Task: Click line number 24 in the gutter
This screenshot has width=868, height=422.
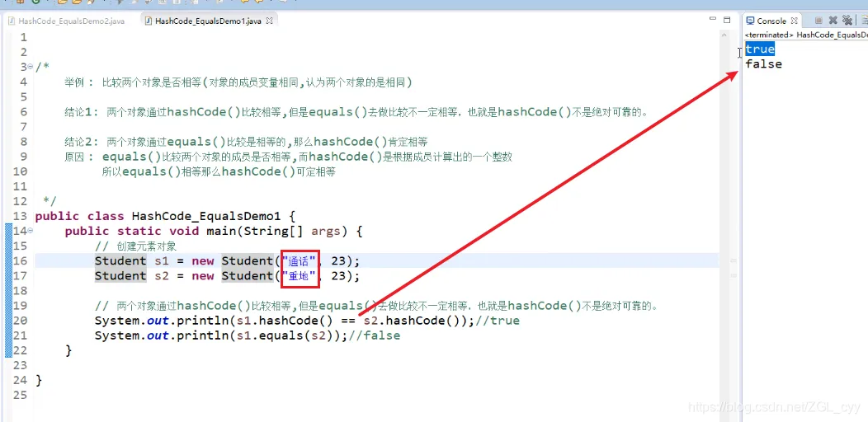Action: (20, 381)
